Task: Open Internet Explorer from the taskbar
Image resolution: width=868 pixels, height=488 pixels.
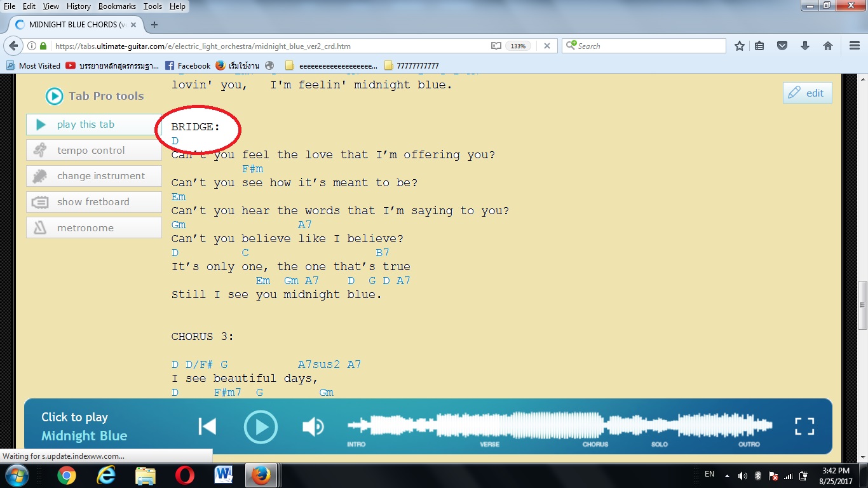Action: pos(105,475)
